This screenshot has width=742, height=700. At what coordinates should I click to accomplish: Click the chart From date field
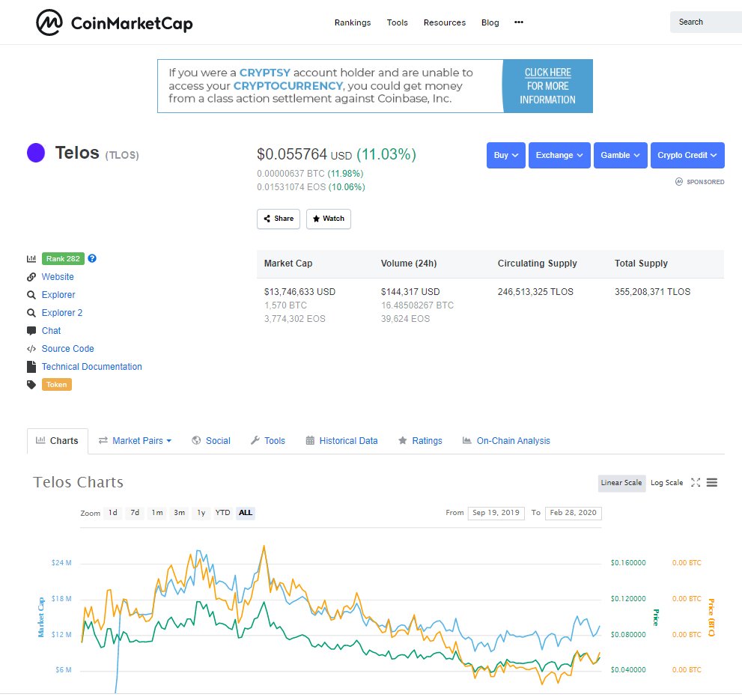click(496, 513)
